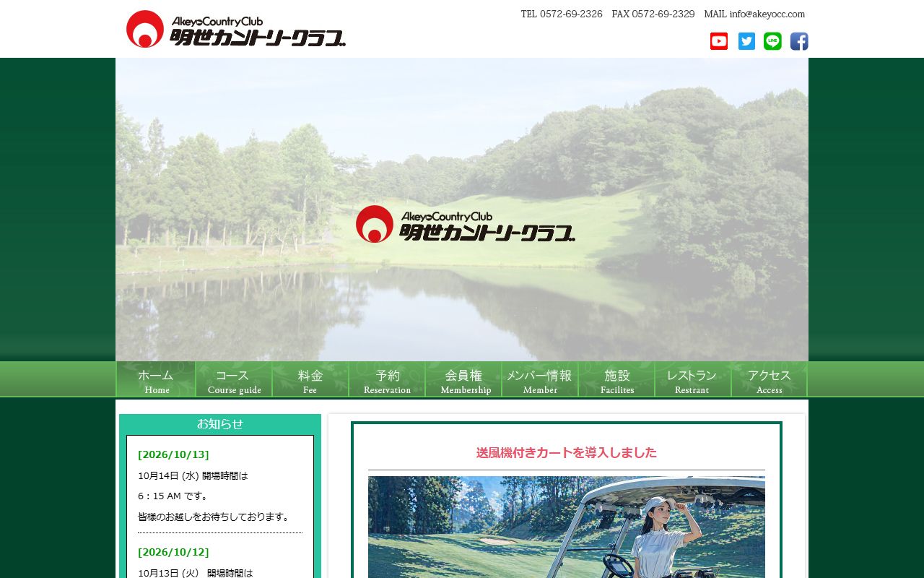Select the 会員権 Membership menu item
The width and height of the screenshot is (924, 578).
[x=463, y=379]
